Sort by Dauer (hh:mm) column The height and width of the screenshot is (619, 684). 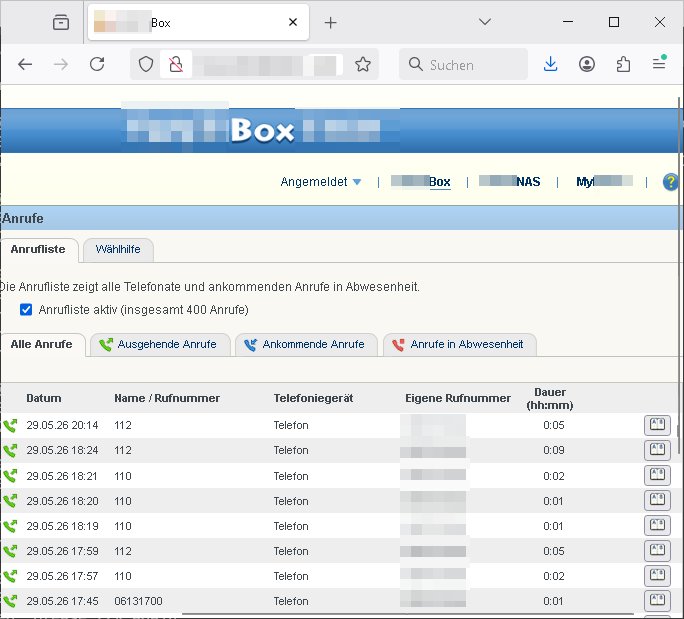click(x=550, y=399)
